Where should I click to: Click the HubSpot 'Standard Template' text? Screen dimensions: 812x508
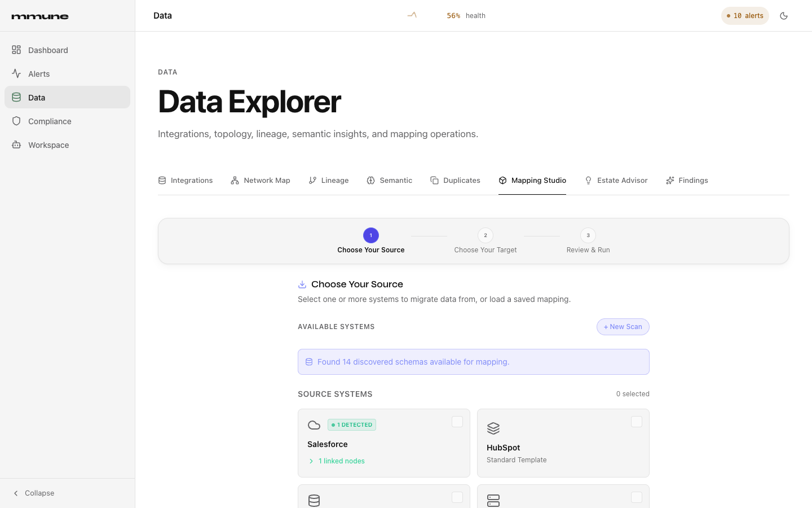pyautogui.click(x=517, y=460)
